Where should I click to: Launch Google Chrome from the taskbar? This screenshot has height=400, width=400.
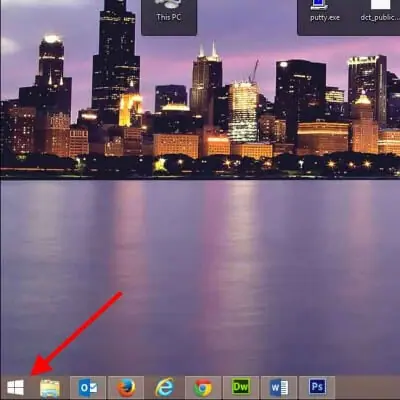[203, 388]
